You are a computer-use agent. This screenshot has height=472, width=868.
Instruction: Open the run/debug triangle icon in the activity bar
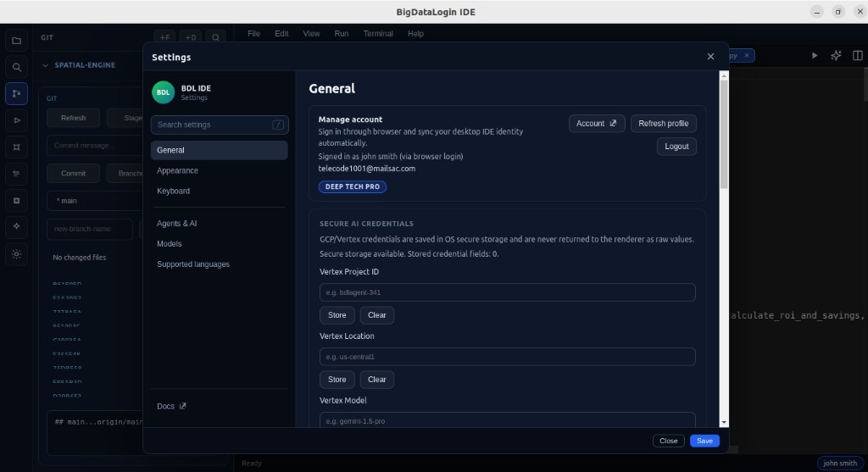pos(17,120)
